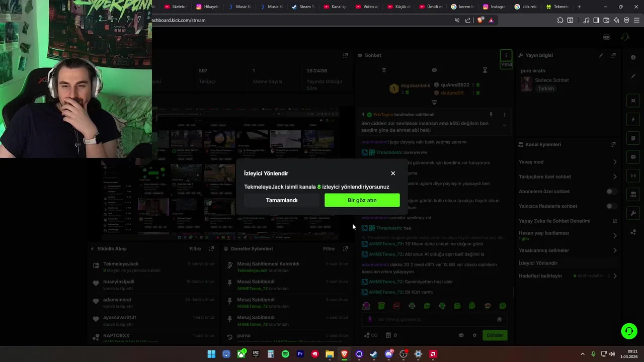Click the speech bubble icon under Sohbet
The height and width of the screenshot is (362, 644).
[434, 70]
